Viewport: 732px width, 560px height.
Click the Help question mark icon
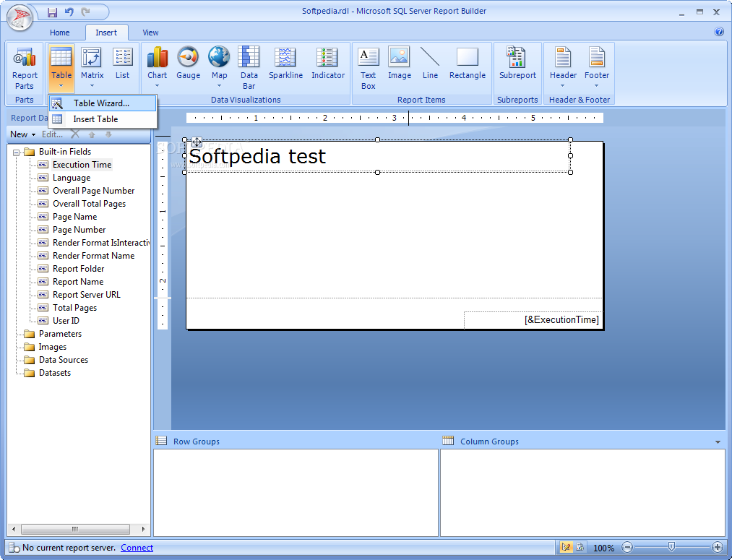pyautogui.click(x=719, y=32)
